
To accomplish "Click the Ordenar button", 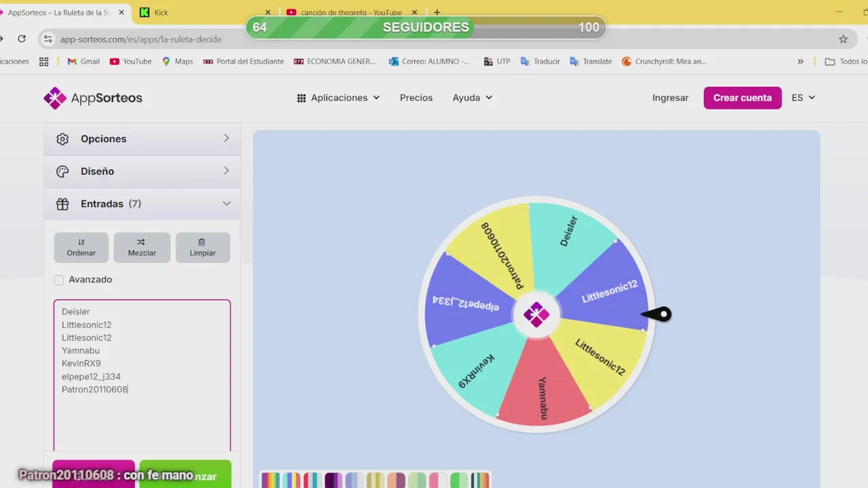I will point(81,247).
